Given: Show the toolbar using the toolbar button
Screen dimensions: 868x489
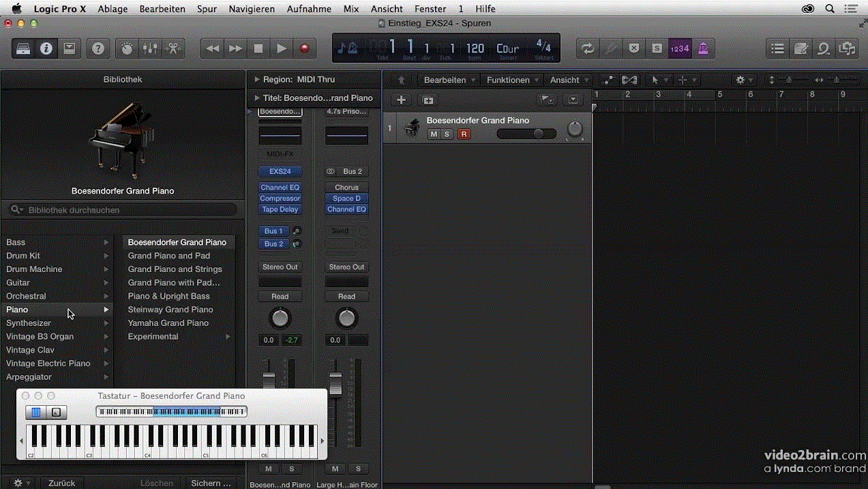Looking at the screenshot, I should (70, 48).
